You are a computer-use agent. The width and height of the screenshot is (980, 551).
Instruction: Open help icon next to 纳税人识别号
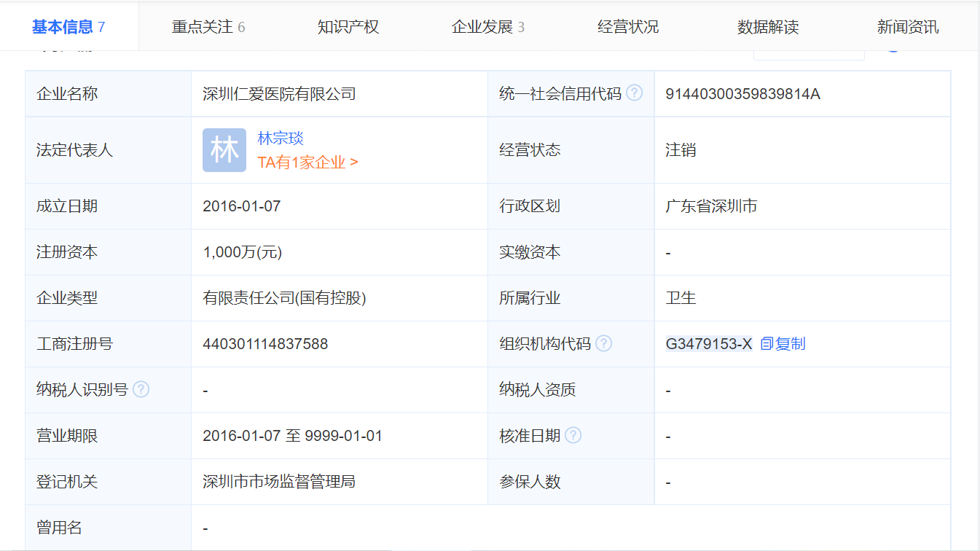[x=141, y=389]
